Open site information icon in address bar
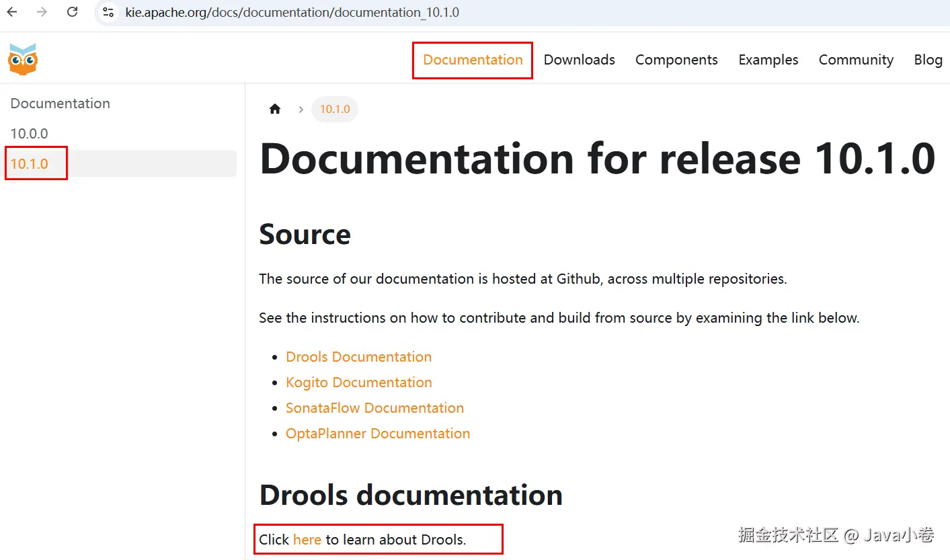Screen dimensions: 950x560 point(108,12)
